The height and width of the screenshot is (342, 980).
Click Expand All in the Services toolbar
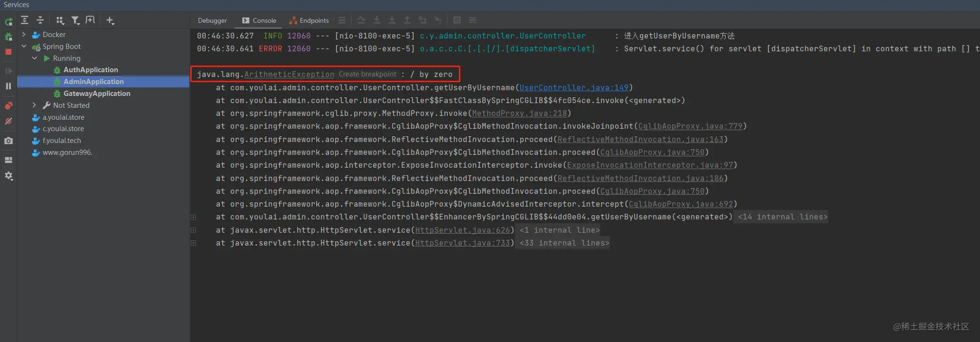pyautogui.click(x=25, y=20)
